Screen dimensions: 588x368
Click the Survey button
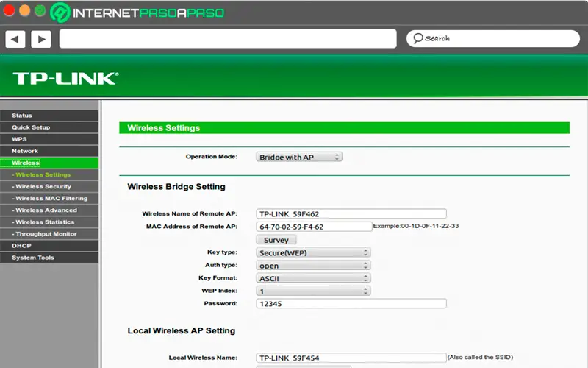click(276, 240)
